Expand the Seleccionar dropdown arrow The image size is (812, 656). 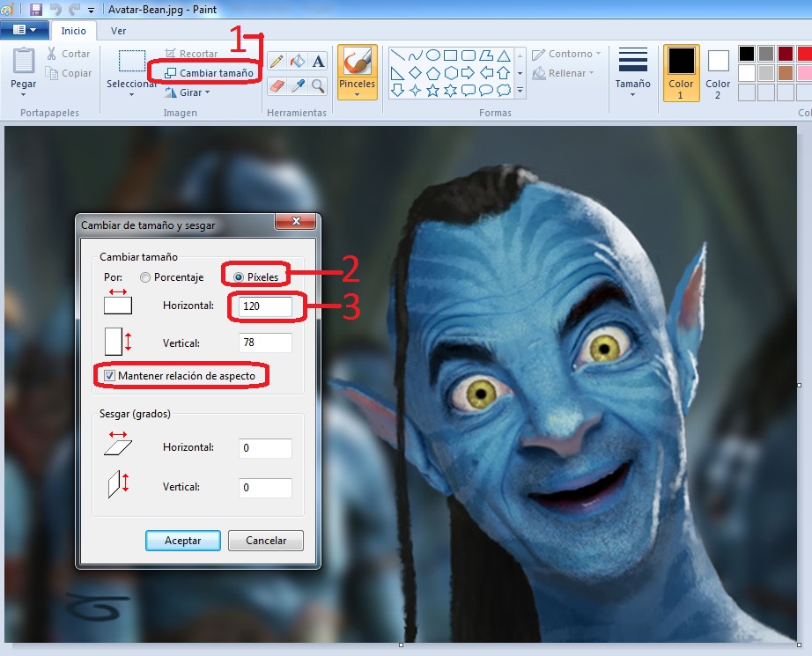point(131,95)
